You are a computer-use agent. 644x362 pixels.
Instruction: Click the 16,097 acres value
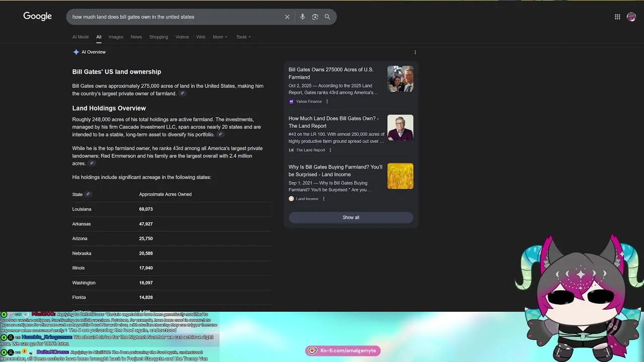[146, 283]
